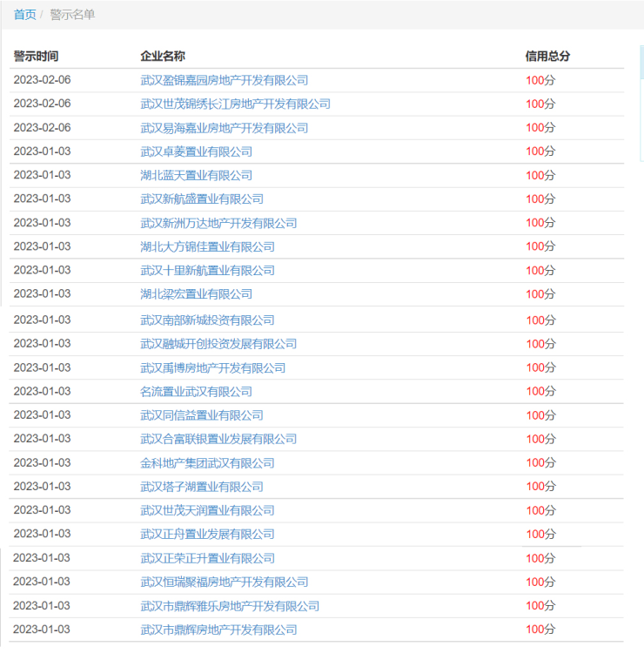Click the 100分 score for 武汉盈锦嘉园房地产开发有限公司
The image size is (644, 660).
point(540,80)
